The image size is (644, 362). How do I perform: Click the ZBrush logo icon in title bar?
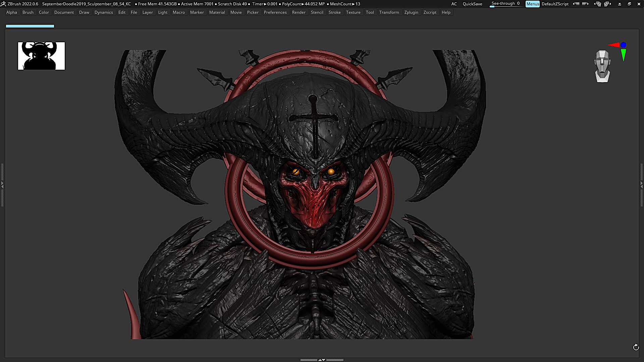coord(3,4)
